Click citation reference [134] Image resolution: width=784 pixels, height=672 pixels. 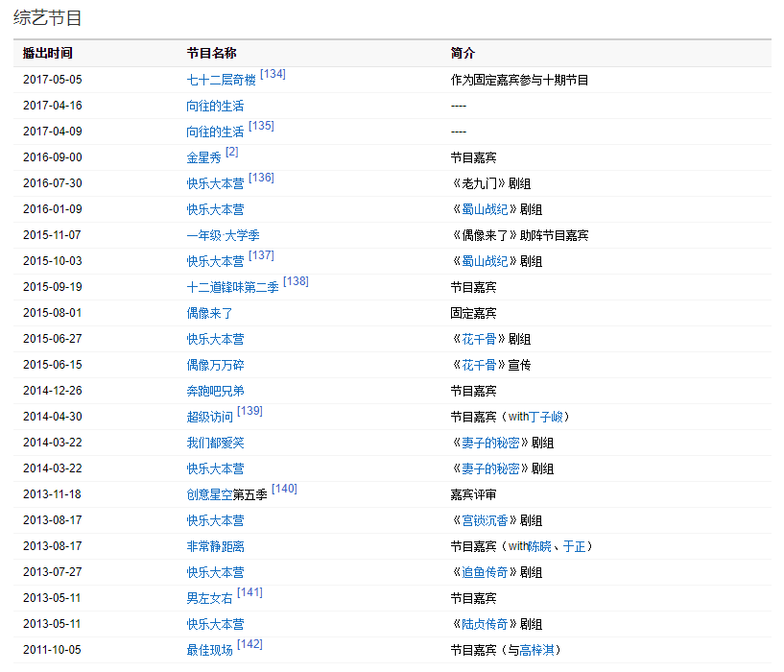coord(273,74)
